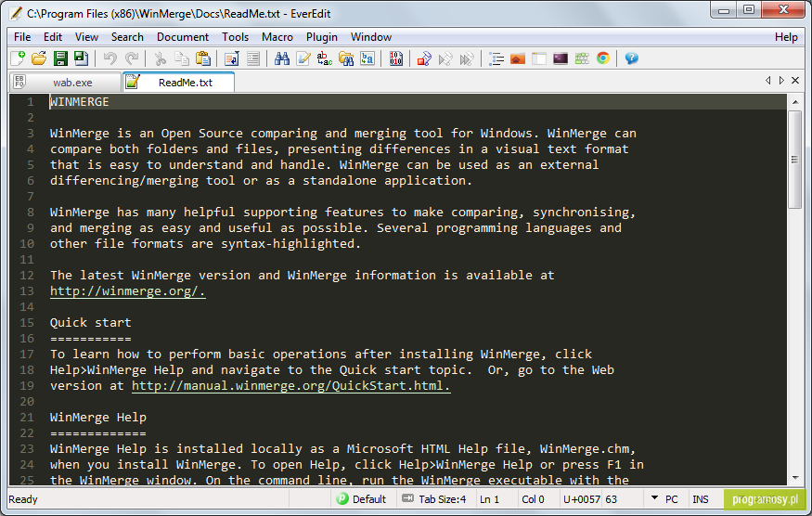Open the Plugin menu

click(x=322, y=37)
